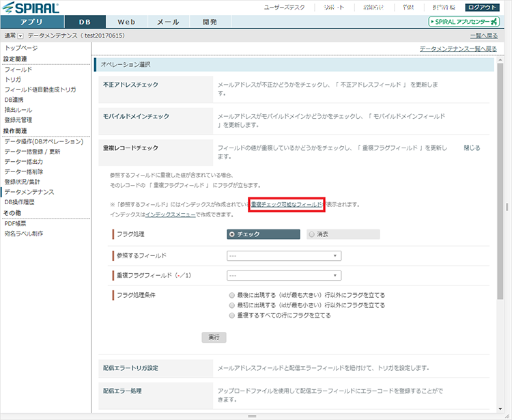Image resolution: width=512 pixels, height=420 pixels.
Task: Open 宛名ラベル制作 in sidebar
Action: 23,234
